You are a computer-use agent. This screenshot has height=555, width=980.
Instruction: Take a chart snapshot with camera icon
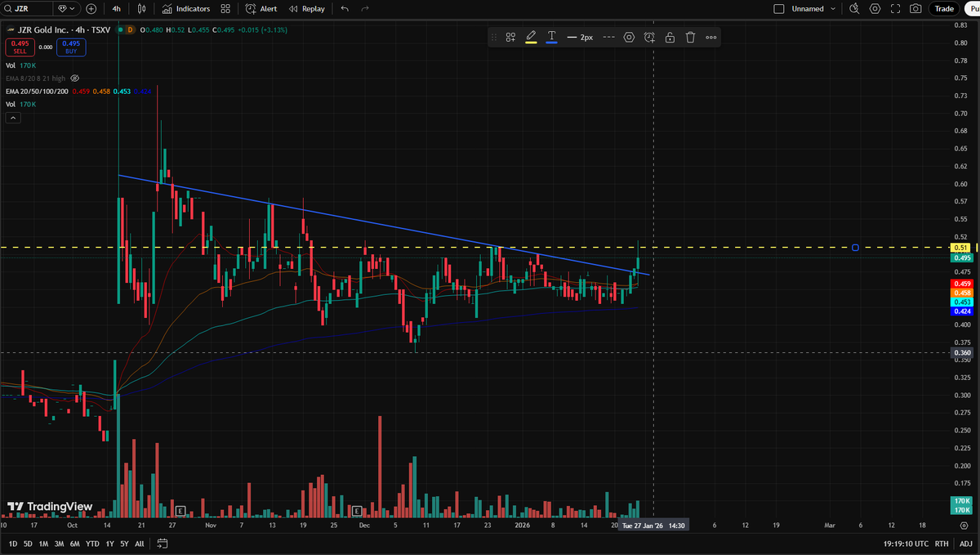click(916, 8)
